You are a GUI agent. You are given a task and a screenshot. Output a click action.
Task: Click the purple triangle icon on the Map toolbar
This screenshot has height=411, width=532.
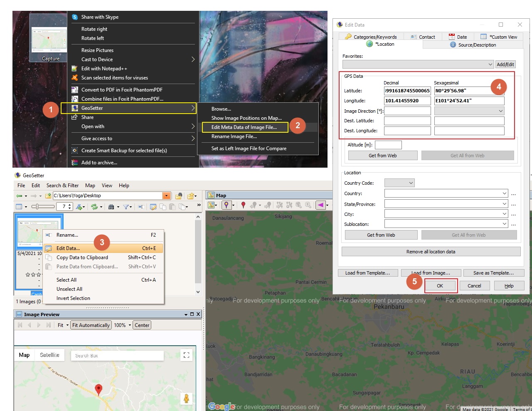pyautogui.click(x=321, y=204)
